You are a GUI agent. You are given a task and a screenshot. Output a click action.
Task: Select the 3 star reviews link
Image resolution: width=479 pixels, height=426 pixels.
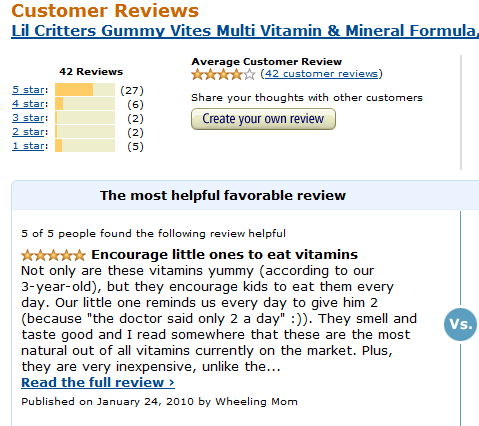coord(28,118)
